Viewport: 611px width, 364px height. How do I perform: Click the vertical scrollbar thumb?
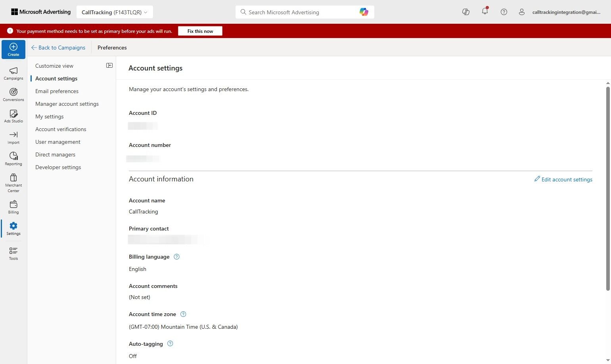[608, 189]
